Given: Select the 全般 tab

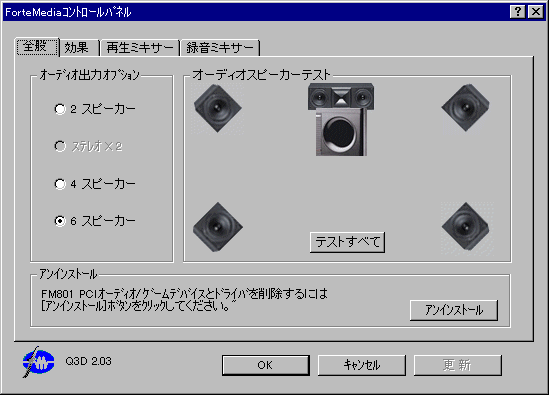Looking at the screenshot, I should click(x=37, y=47).
